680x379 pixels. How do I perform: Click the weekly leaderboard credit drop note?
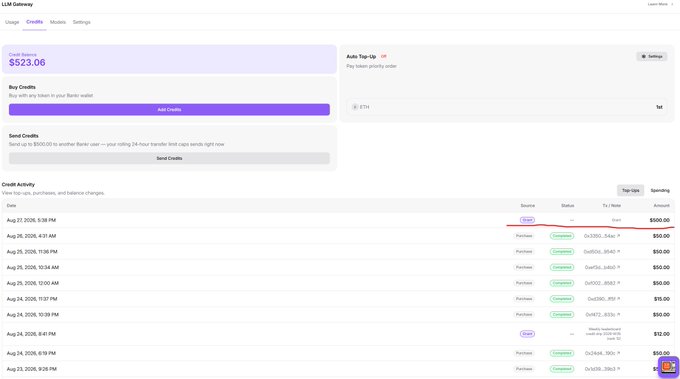pos(604,334)
